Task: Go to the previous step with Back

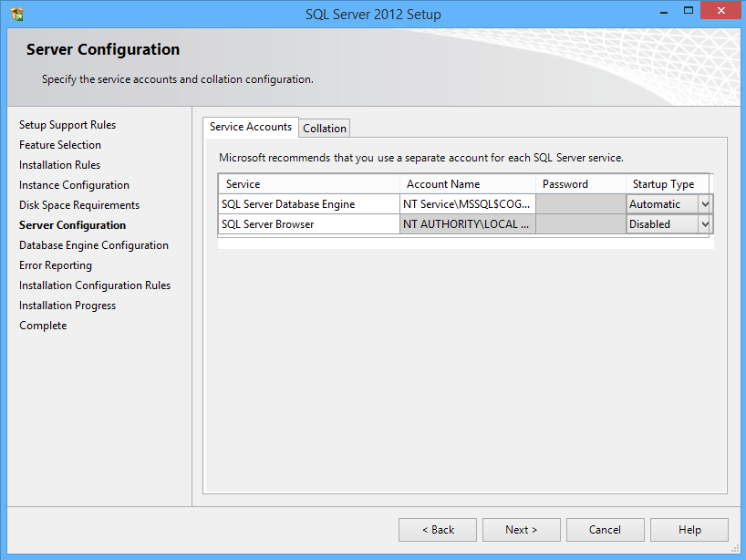Action: click(438, 530)
